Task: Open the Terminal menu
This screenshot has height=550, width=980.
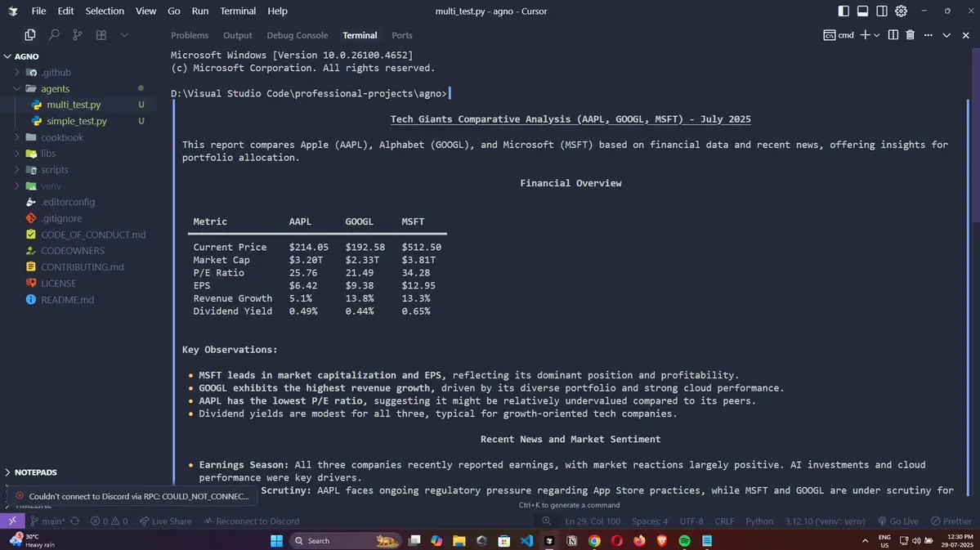Action: click(x=238, y=11)
